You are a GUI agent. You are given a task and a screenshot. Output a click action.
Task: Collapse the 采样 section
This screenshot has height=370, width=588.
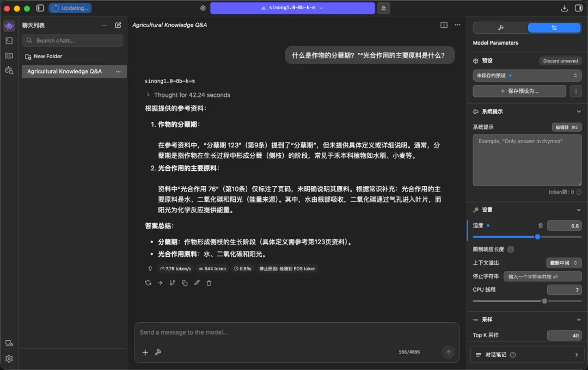pyautogui.click(x=579, y=320)
